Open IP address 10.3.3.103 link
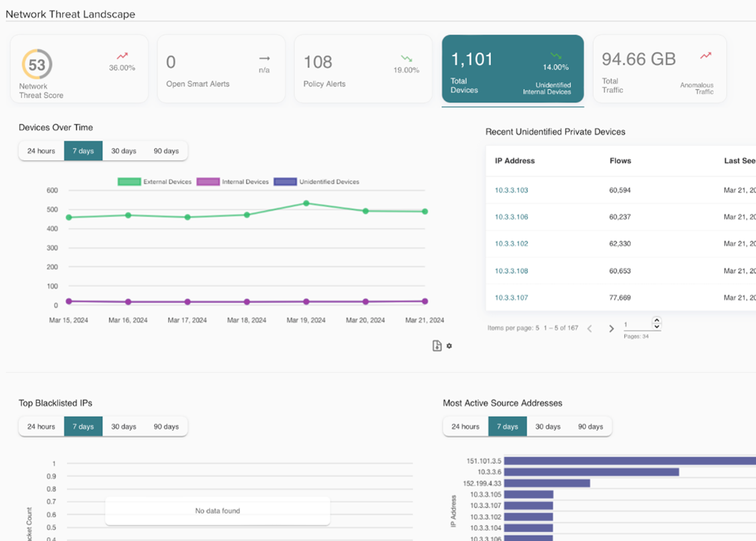Screen dimensions: 756x541 (x=511, y=190)
